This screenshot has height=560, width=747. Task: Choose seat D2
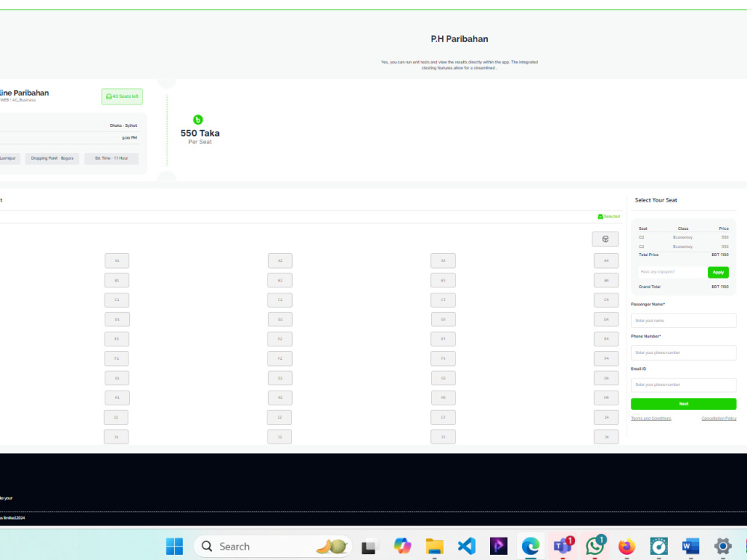tap(280, 320)
